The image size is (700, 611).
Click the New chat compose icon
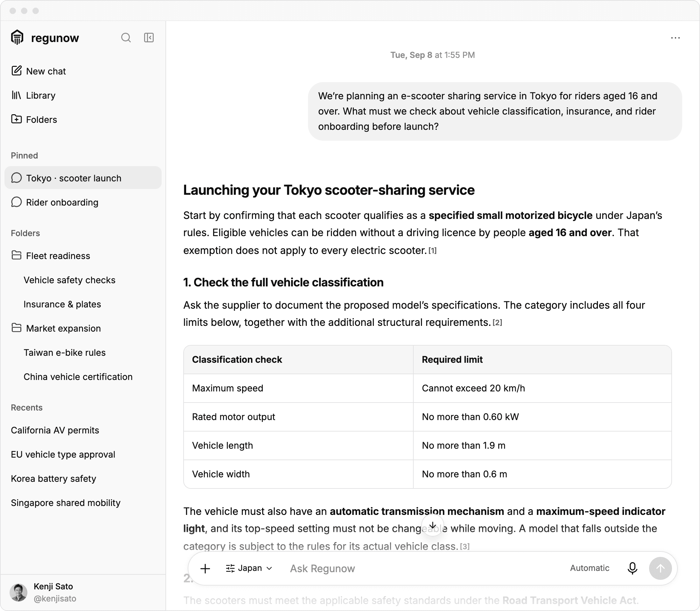(16, 71)
